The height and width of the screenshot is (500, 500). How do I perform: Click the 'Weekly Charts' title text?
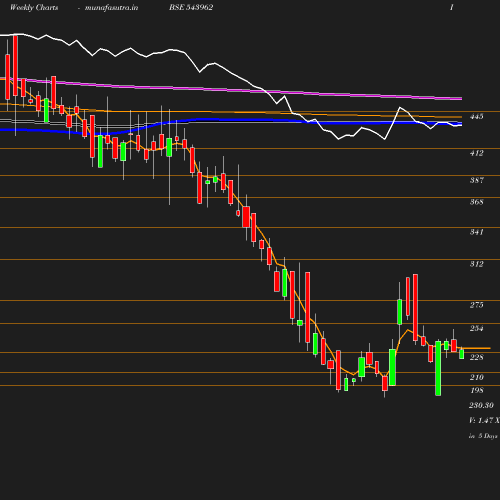[34, 8]
